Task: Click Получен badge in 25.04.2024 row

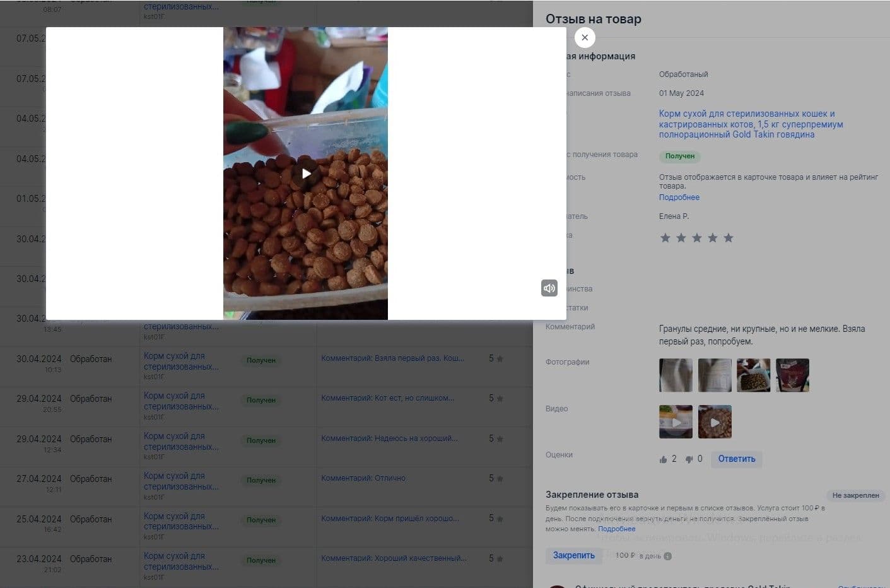Action: [x=261, y=520]
